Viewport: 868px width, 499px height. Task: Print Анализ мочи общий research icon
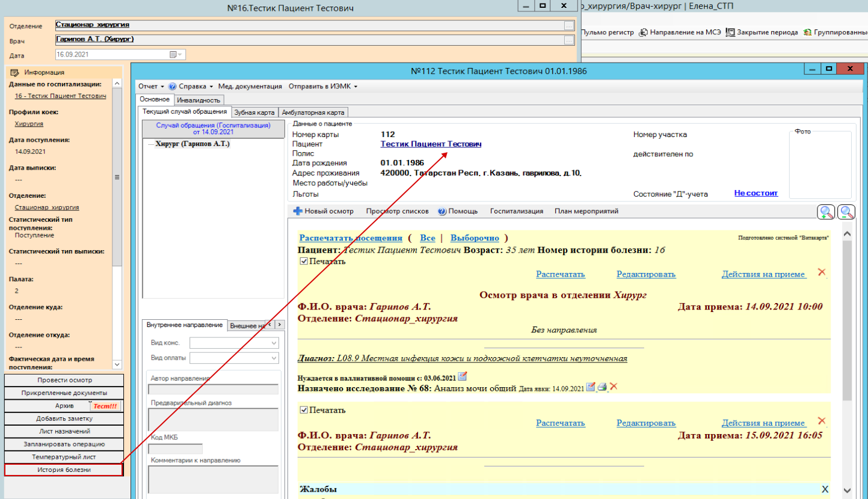[602, 387]
